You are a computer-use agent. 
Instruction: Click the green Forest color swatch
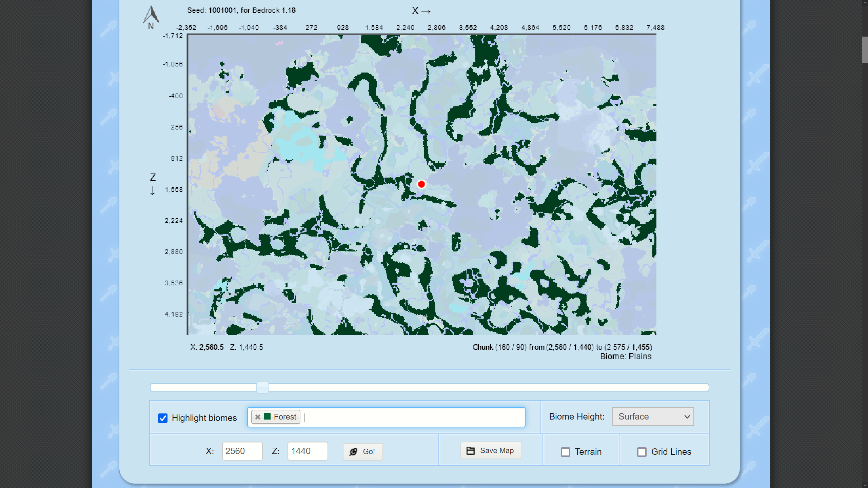pos(267,416)
